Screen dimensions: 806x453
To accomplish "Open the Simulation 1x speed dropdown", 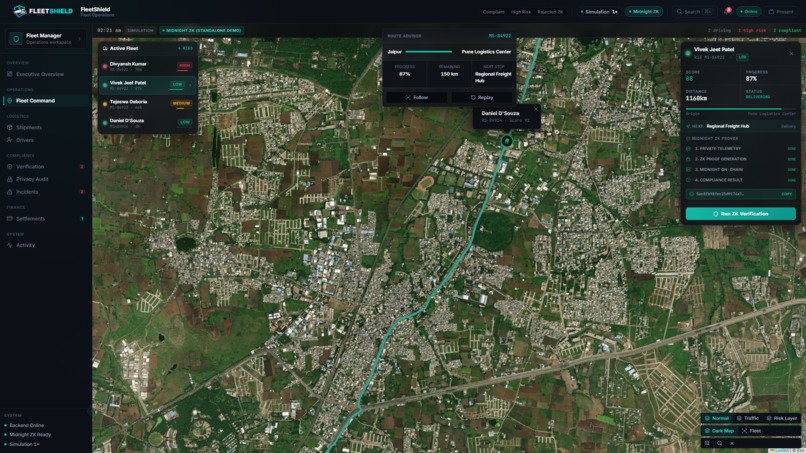I will [598, 11].
